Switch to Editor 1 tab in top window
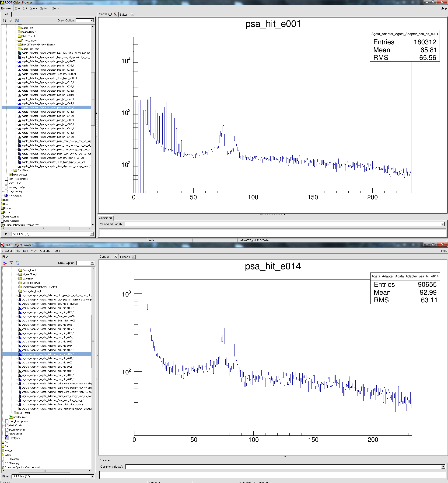The width and height of the screenshot is (448, 483). 125,14
